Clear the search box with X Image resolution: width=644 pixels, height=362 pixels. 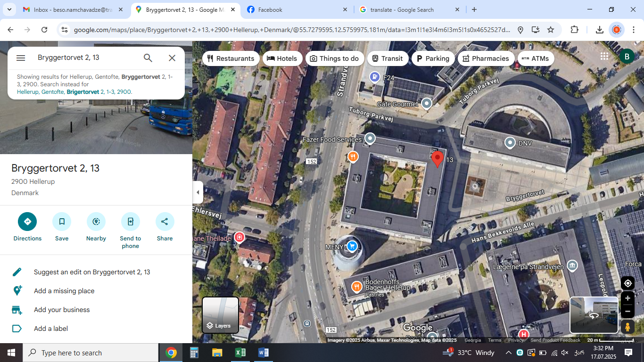click(172, 58)
